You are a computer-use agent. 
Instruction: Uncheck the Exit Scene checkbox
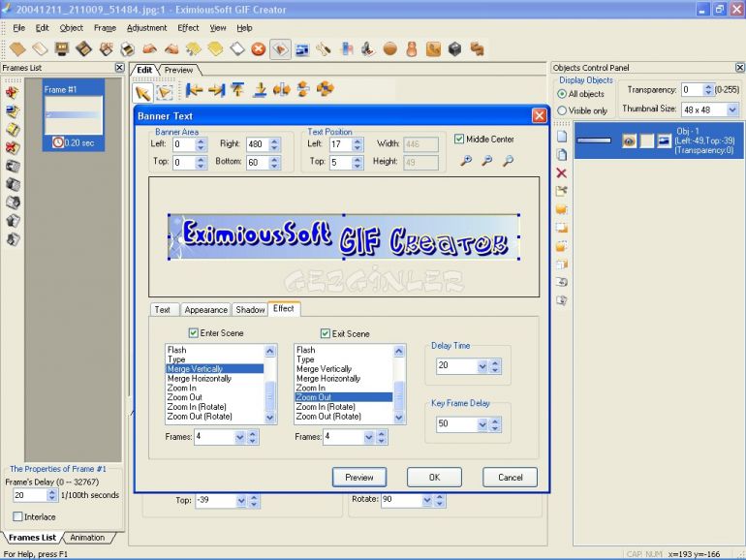(325, 333)
